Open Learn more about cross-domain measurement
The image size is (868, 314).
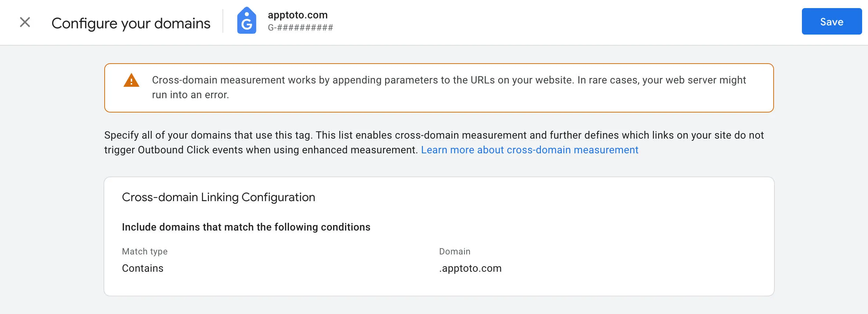tap(530, 150)
